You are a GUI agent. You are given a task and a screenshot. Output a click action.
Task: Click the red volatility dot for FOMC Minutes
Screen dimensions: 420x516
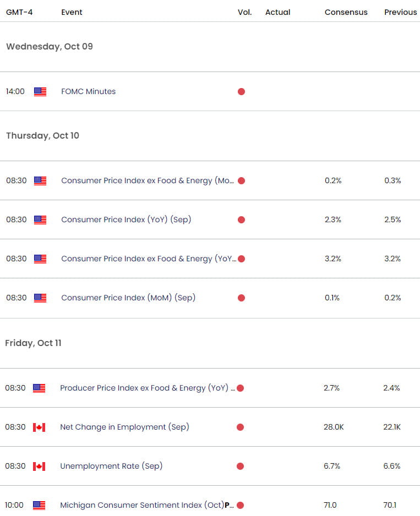(x=241, y=92)
